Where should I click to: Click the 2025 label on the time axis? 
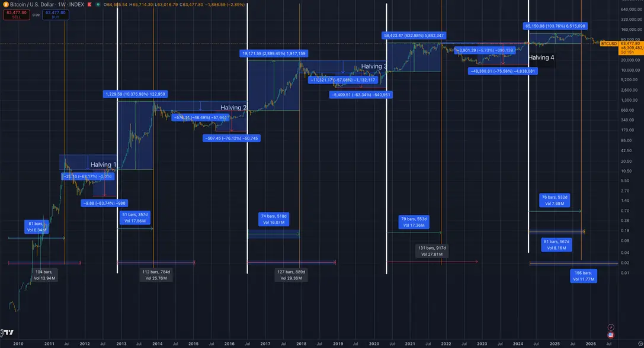[x=555, y=344]
